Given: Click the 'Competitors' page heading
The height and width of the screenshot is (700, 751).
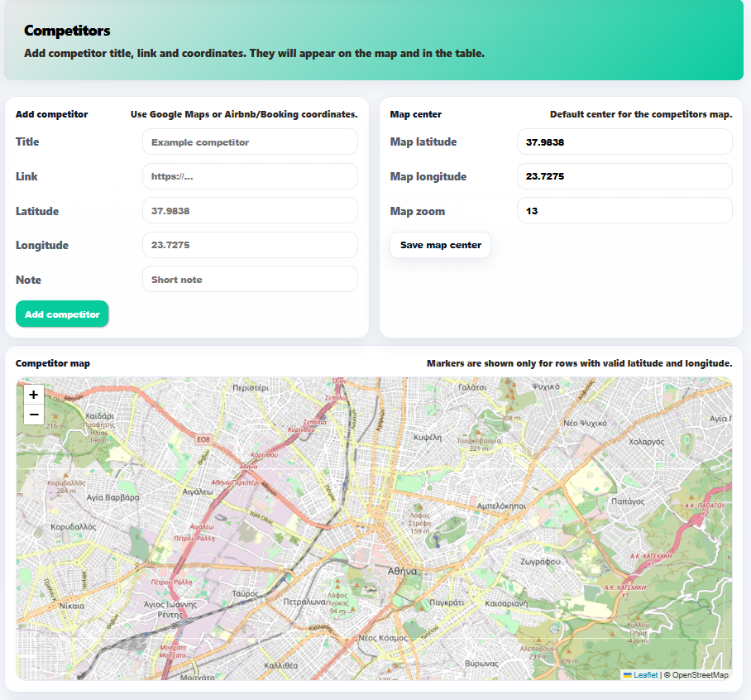Looking at the screenshot, I should [67, 31].
